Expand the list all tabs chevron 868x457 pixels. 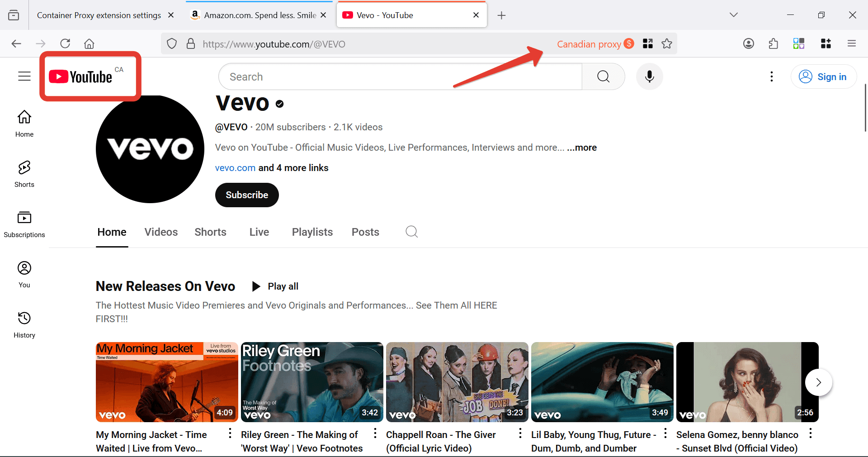pyautogui.click(x=733, y=15)
